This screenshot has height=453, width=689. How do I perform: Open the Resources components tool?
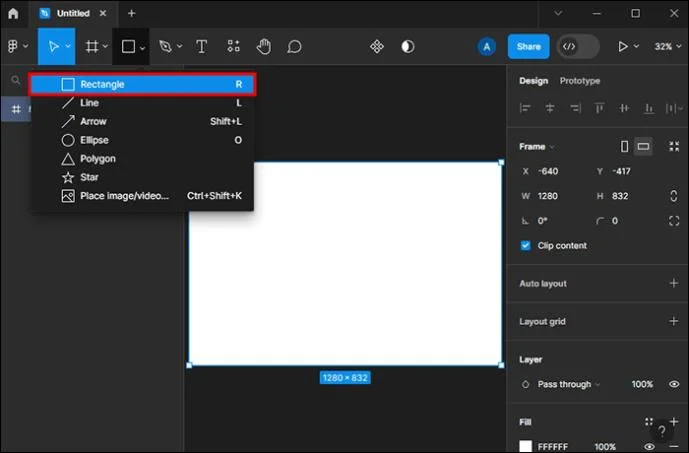[x=233, y=47]
